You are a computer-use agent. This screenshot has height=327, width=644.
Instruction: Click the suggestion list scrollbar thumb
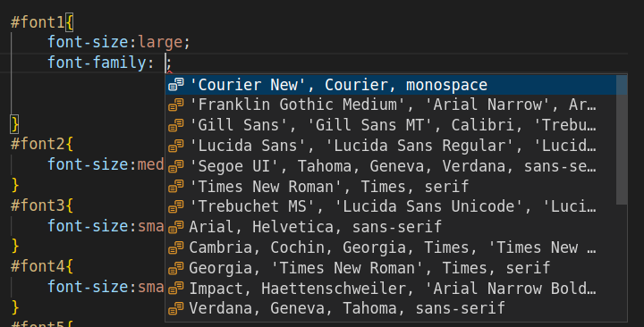622,139
